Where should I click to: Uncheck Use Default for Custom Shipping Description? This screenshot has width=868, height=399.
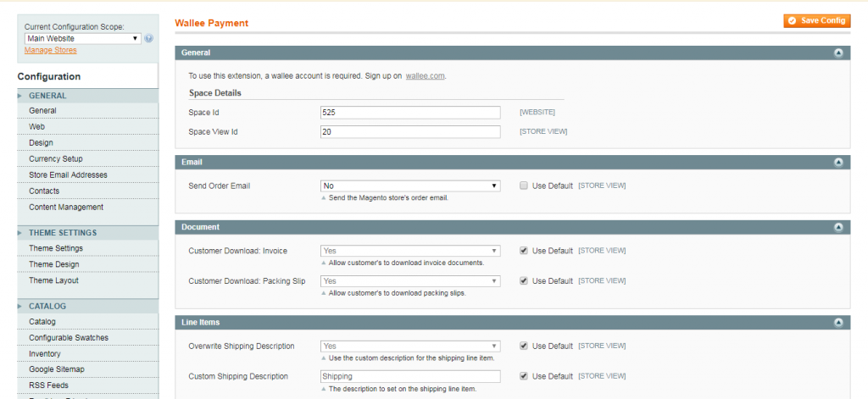[523, 376]
